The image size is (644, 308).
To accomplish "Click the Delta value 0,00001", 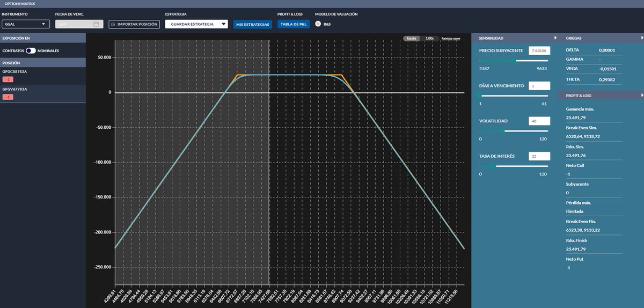I will [x=608, y=50].
